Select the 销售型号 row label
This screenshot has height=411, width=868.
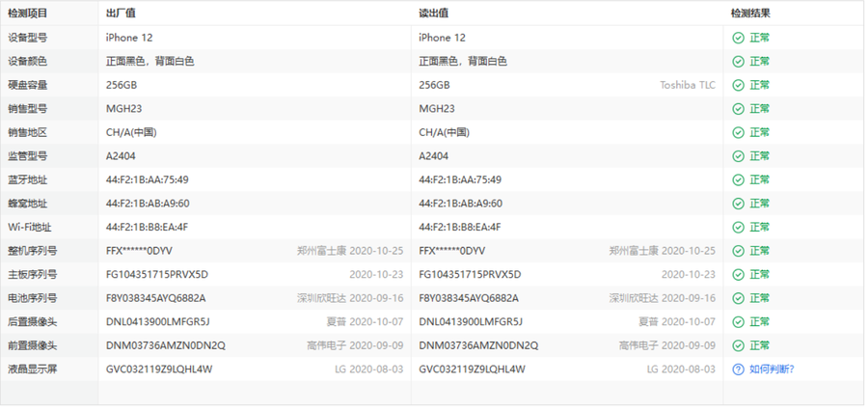[28, 109]
